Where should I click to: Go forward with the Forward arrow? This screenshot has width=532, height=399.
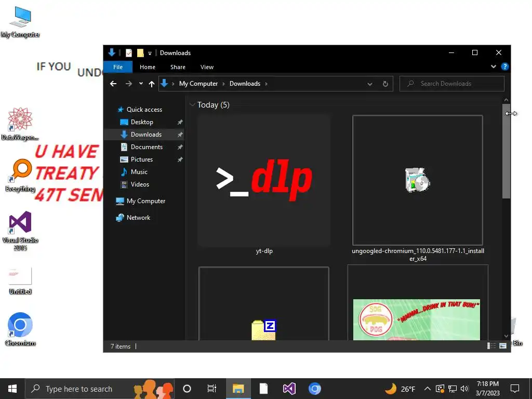pyautogui.click(x=129, y=84)
